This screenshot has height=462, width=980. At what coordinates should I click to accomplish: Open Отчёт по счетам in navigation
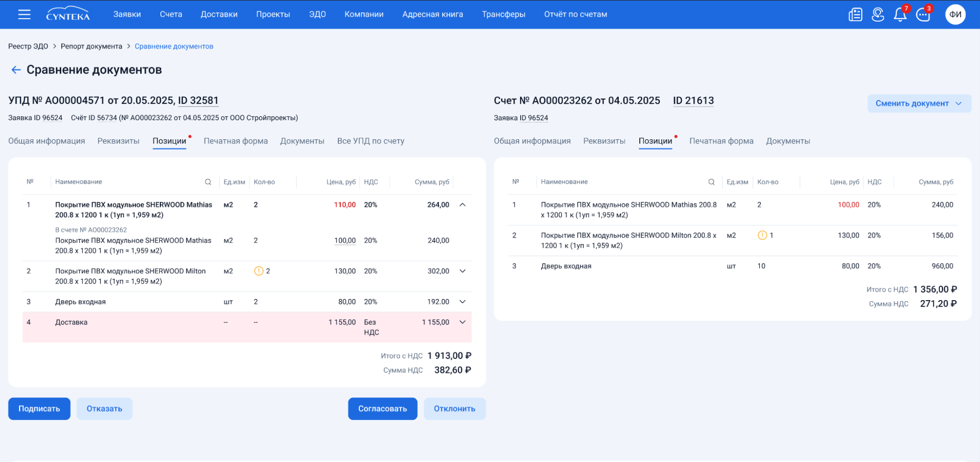(x=576, y=14)
